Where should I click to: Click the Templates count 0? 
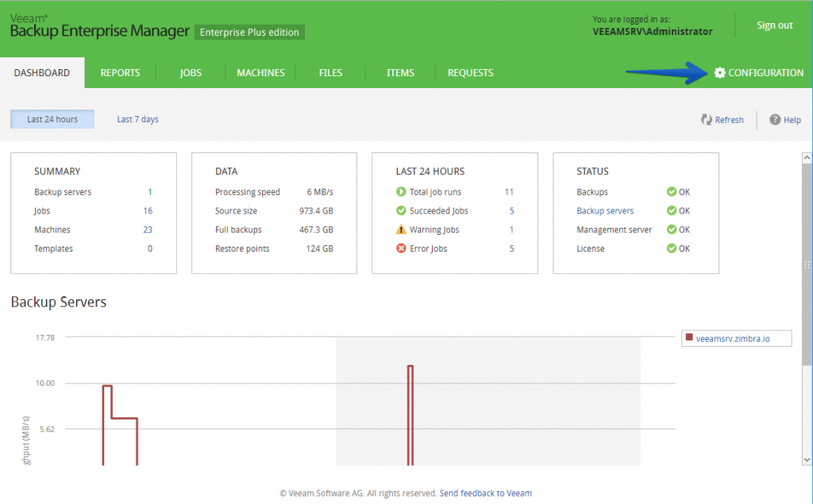(150, 248)
